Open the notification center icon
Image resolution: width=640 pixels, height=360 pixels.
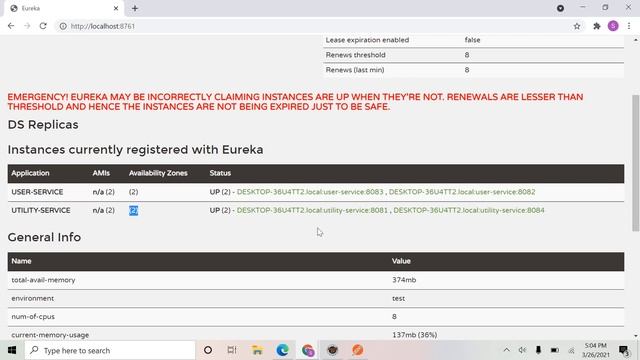tap(624, 350)
